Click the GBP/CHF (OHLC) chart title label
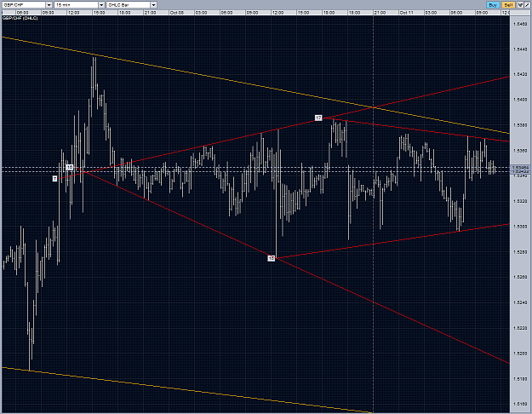Viewport: 532px width, 414px height. [20, 18]
